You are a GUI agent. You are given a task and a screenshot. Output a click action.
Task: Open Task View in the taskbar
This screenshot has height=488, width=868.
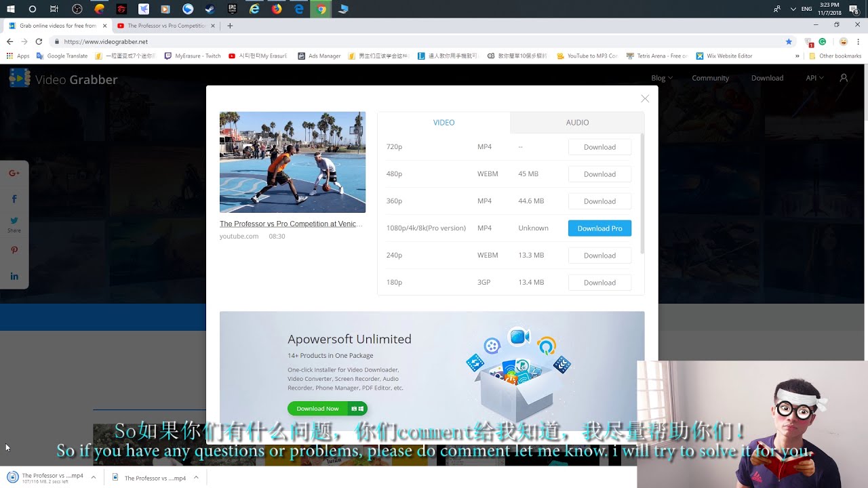click(x=54, y=9)
